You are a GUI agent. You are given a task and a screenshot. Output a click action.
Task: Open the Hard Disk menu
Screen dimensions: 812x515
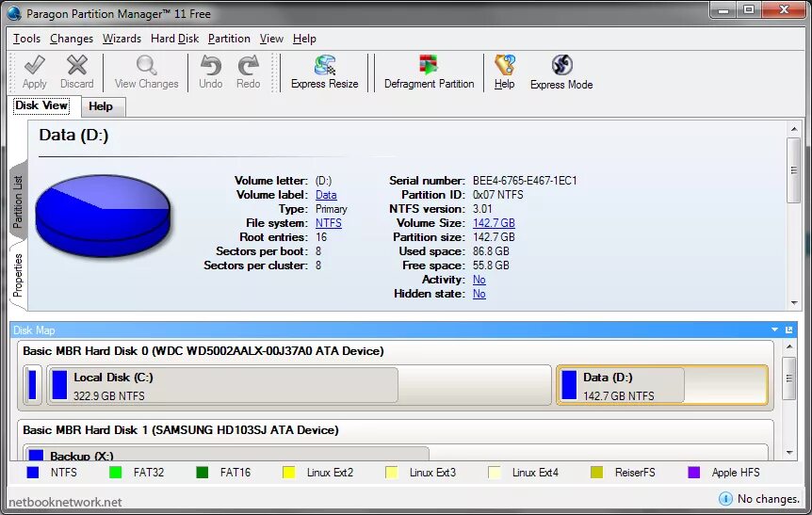coord(174,39)
